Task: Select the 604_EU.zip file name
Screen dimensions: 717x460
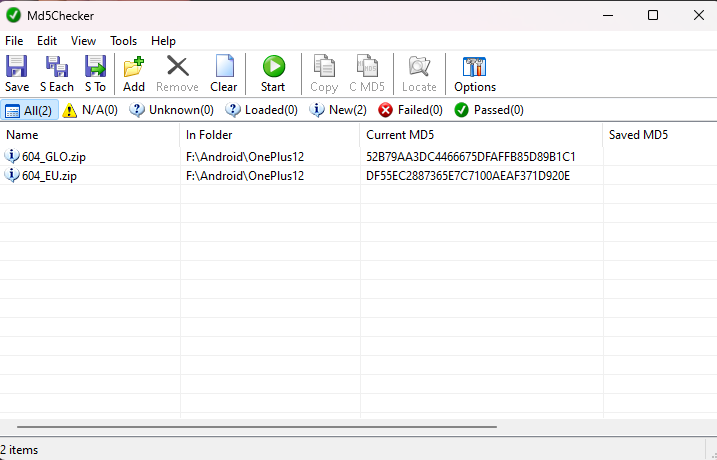Action: click(49, 176)
